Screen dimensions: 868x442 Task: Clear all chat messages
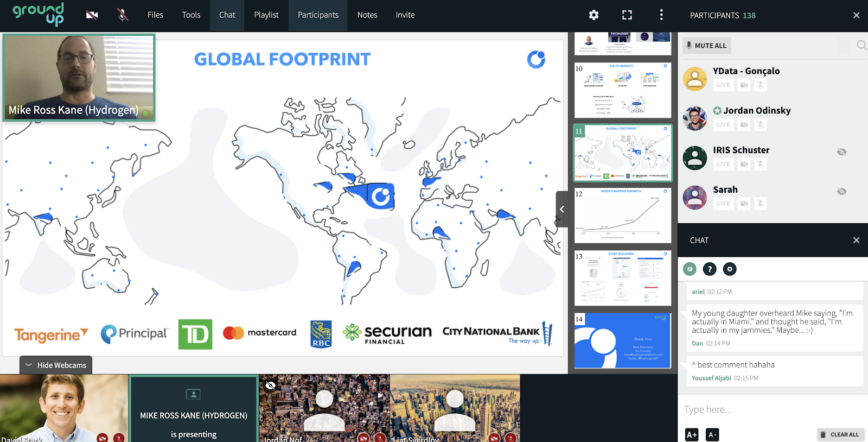(x=841, y=435)
